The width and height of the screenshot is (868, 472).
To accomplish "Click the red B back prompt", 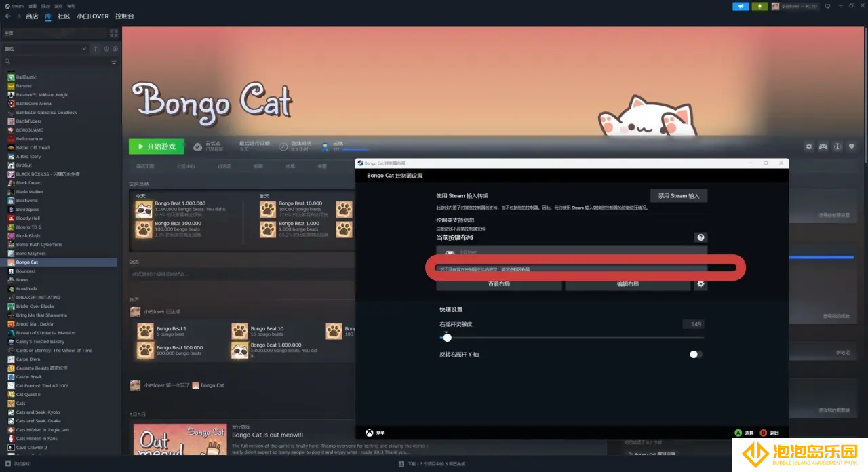I will tap(763, 433).
